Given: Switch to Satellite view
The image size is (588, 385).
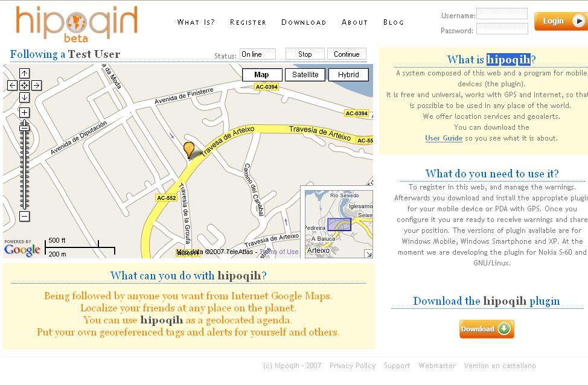Looking at the screenshot, I should [305, 75].
